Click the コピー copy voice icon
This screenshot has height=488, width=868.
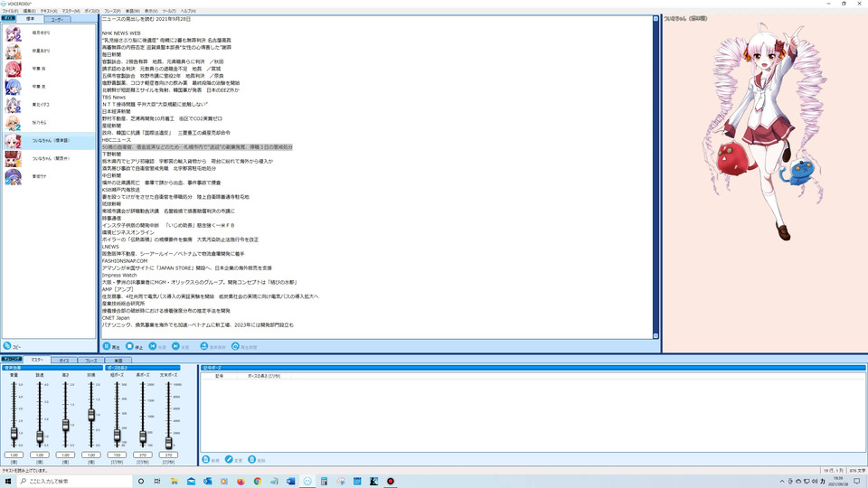[7, 346]
